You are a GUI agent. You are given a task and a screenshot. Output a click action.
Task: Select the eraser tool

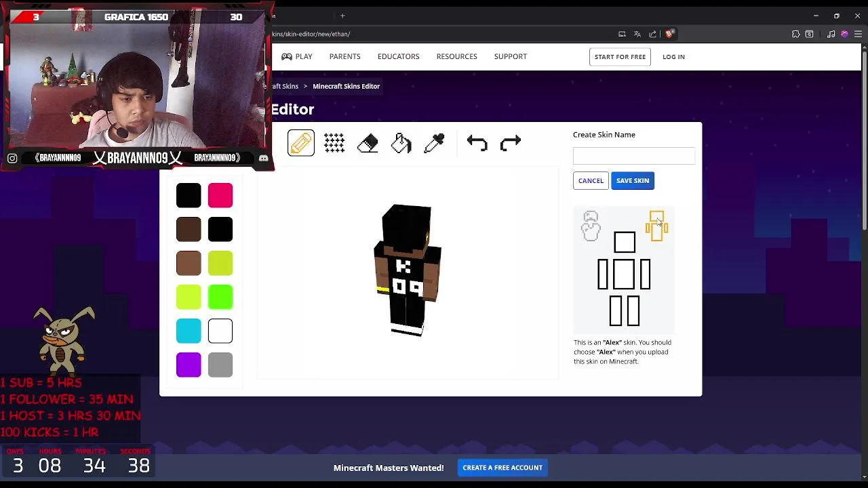click(x=368, y=142)
